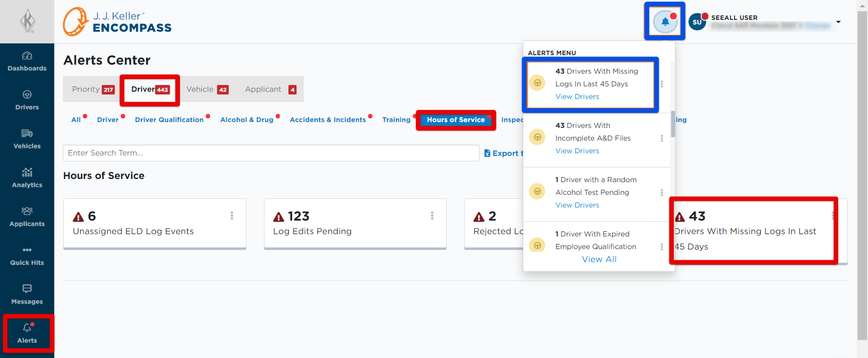This screenshot has height=358, width=868.
Task: Open options menu for Unassigned ELD Log Events card
Action: click(232, 216)
